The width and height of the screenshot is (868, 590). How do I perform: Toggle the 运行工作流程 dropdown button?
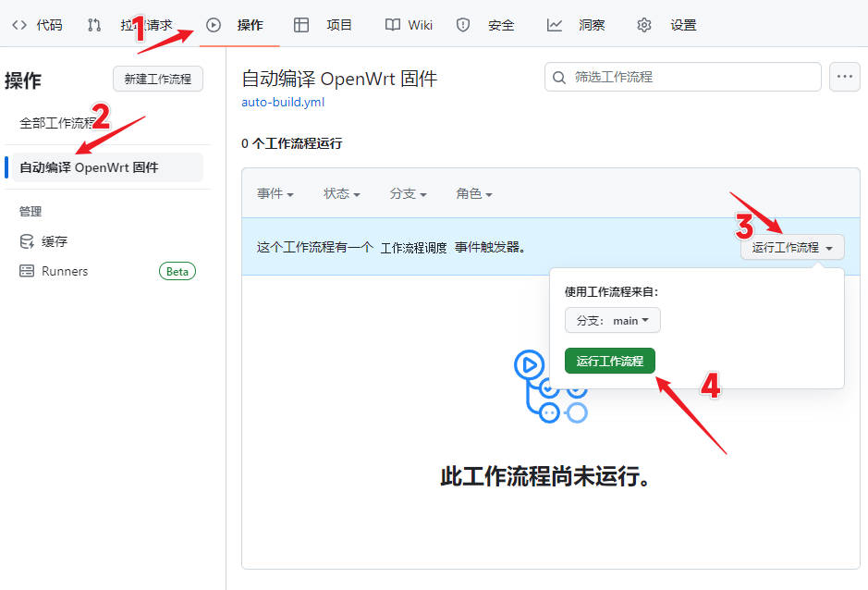pyautogui.click(x=792, y=247)
